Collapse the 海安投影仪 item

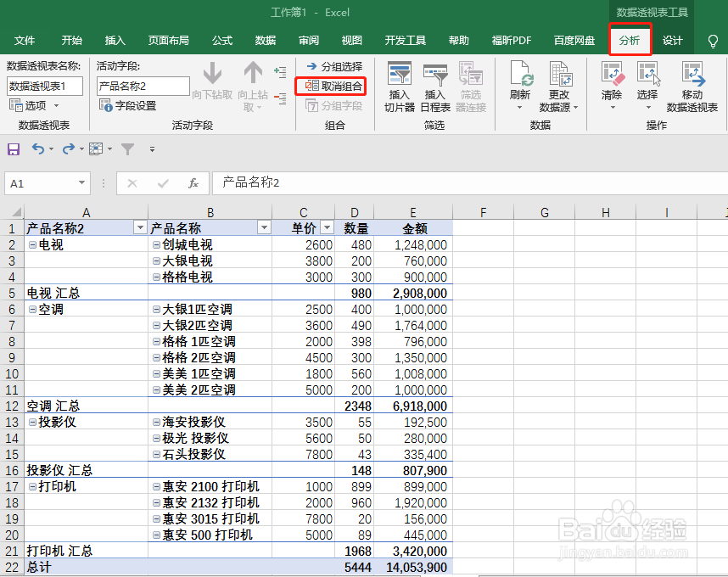[x=156, y=422]
